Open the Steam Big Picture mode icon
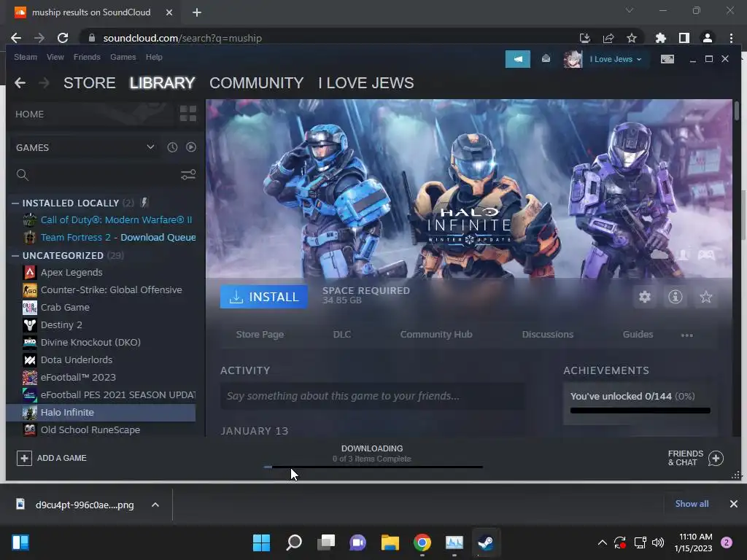747x560 pixels. [667, 59]
